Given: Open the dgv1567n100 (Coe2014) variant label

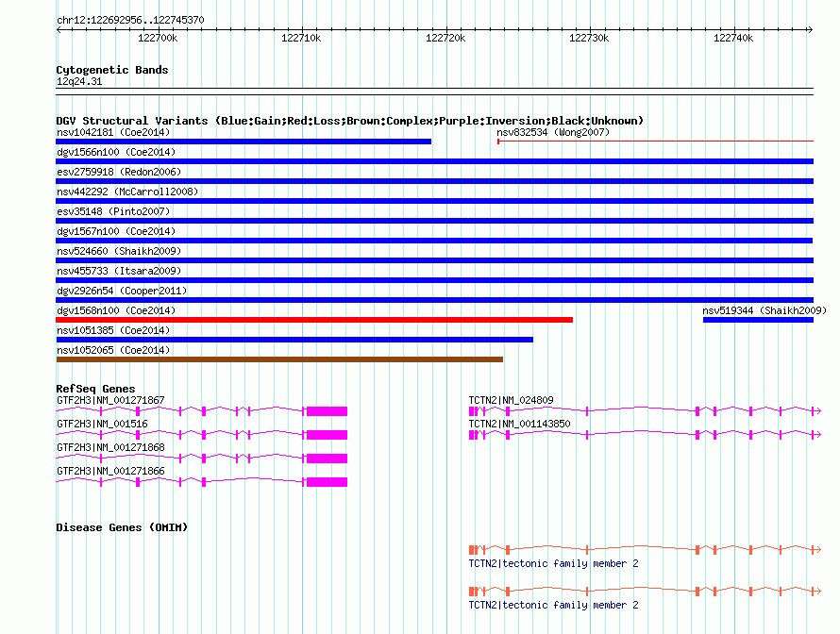Looking at the screenshot, I should pyautogui.click(x=116, y=231).
